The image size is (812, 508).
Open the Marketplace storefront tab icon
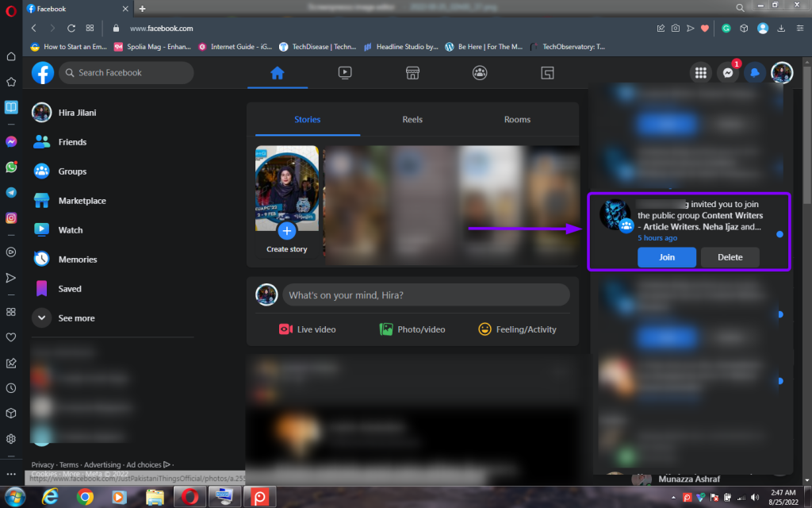click(412, 73)
